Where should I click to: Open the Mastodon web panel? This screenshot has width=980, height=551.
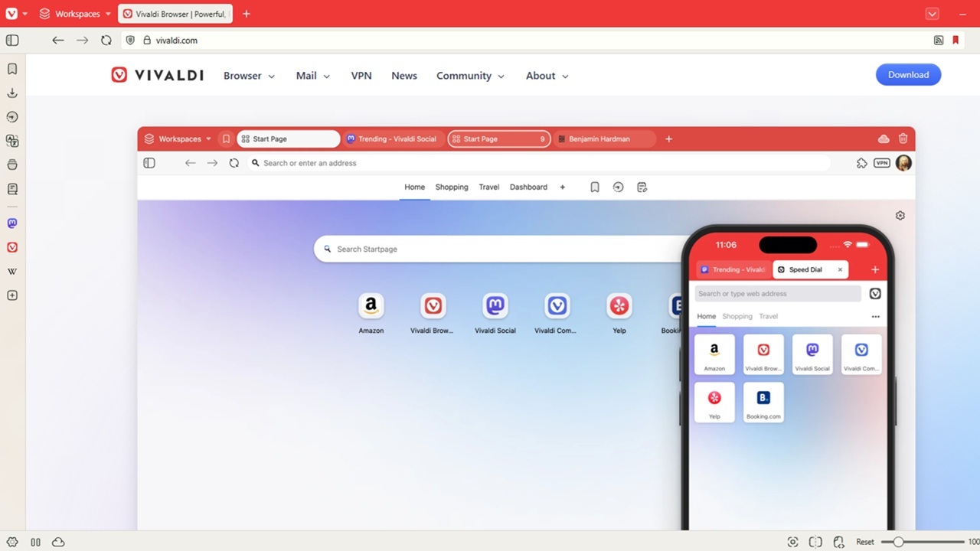click(x=11, y=223)
